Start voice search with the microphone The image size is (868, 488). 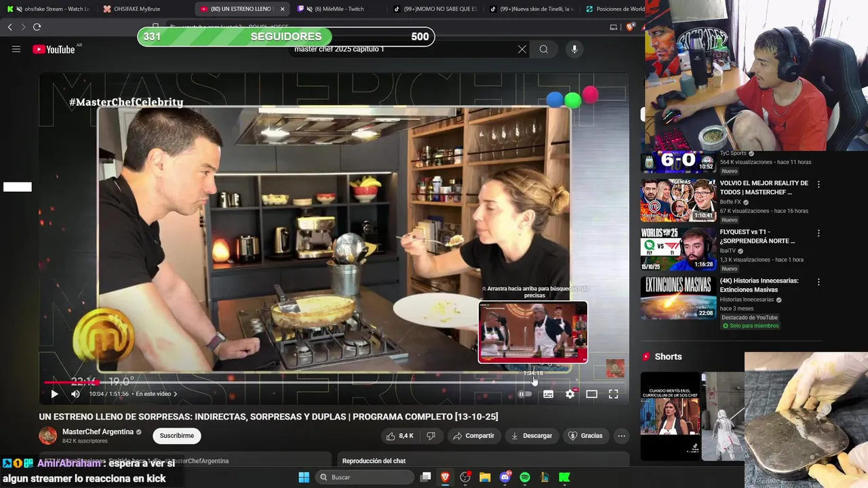[574, 49]
